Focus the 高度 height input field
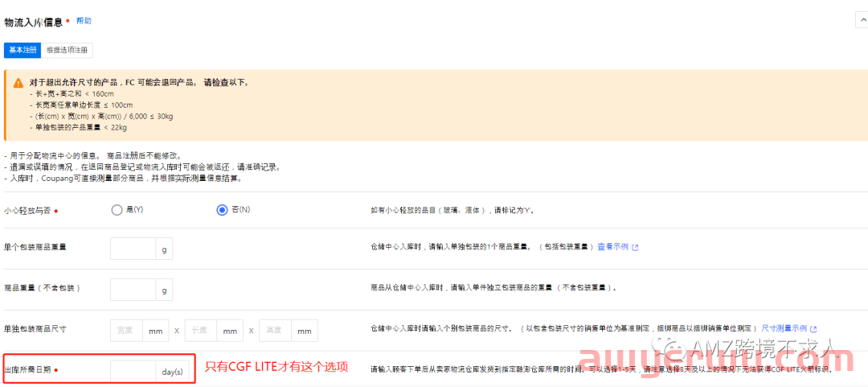This screenshot has height=387, width=868. pyautogui.click(x=275, y=331)
